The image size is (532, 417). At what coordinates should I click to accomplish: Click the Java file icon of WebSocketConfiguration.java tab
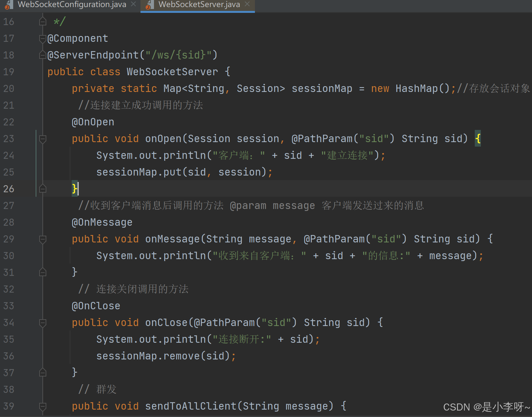(x=9, y=5)
